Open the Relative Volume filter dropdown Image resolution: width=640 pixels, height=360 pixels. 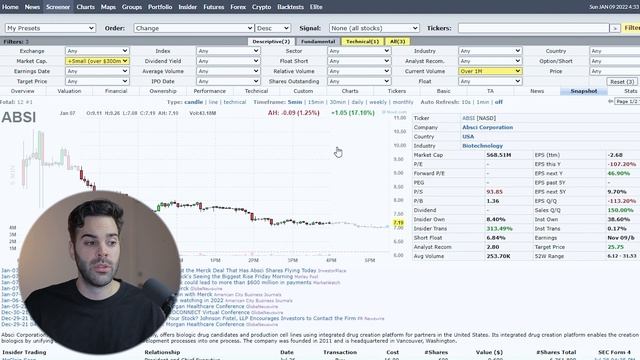(x=359, y=71)
